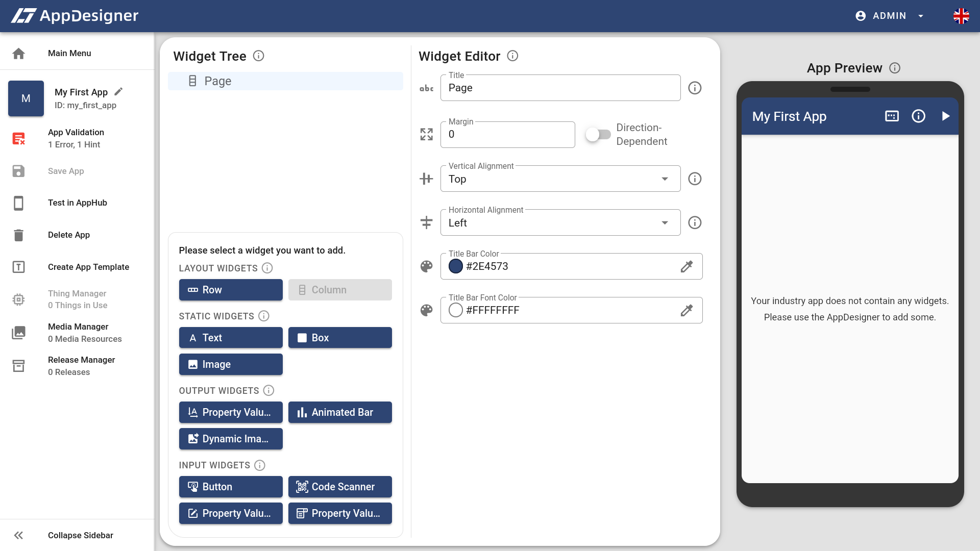The height and width of the screenshot is (551, 980).
Task: Click the play button in App Preview header
Action: 946,116
